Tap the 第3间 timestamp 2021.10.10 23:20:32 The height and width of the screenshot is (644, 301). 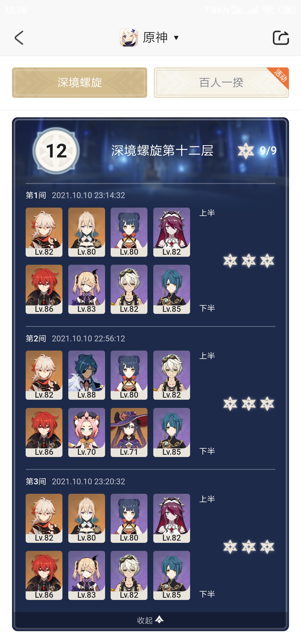pyautogui.click(x=88, y=482)
